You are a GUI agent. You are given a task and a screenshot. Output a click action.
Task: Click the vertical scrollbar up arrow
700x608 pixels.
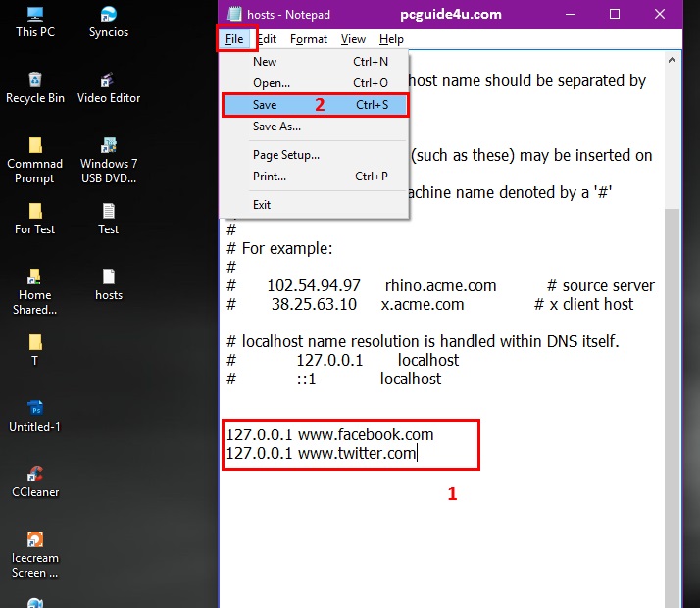[x=673, y=60]
